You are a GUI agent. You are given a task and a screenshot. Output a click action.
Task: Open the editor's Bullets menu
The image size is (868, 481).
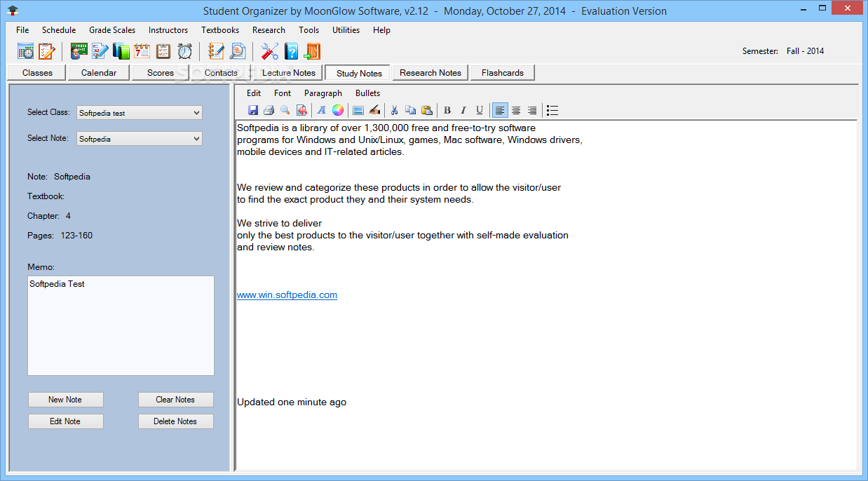tap(368, 93)
